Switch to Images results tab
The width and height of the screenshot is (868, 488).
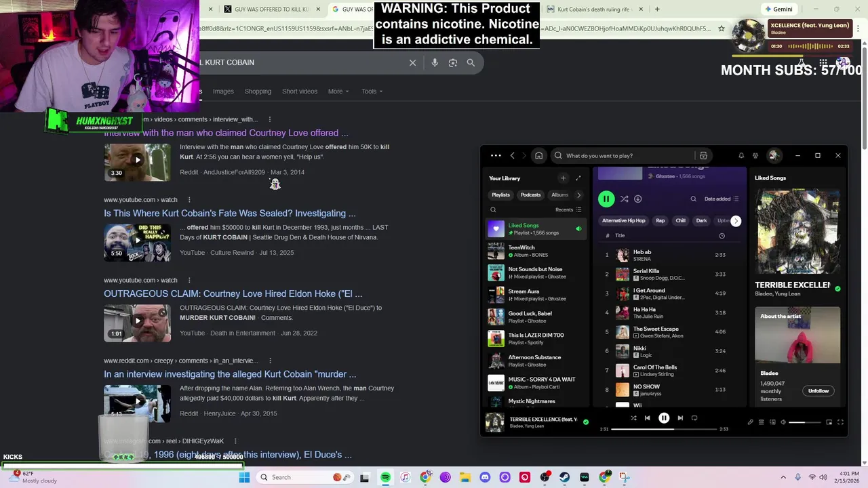(x=223, y=91)
